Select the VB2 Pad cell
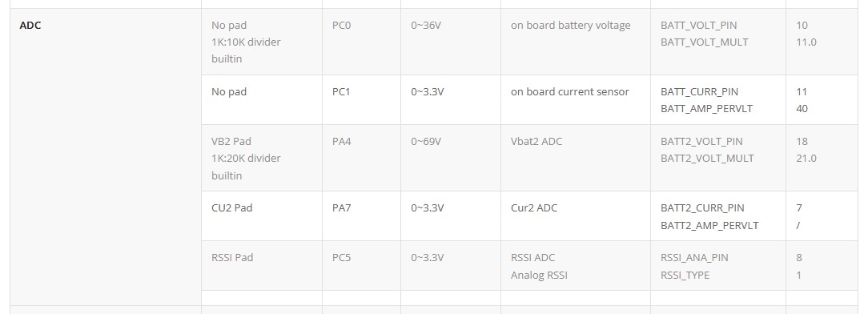 click(x=262, y=158)
